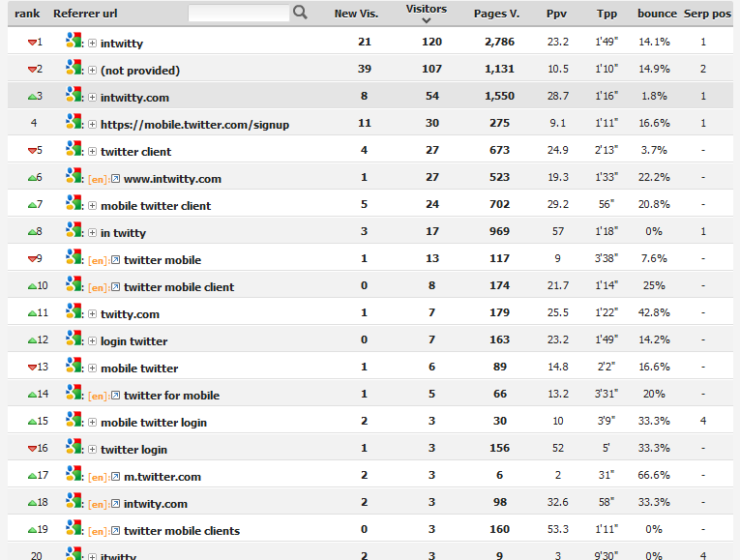Click red down-trend arrow at rank 2
Image resolution: width=740 pixels, height=560 pixels.
[x=32, y=70]
